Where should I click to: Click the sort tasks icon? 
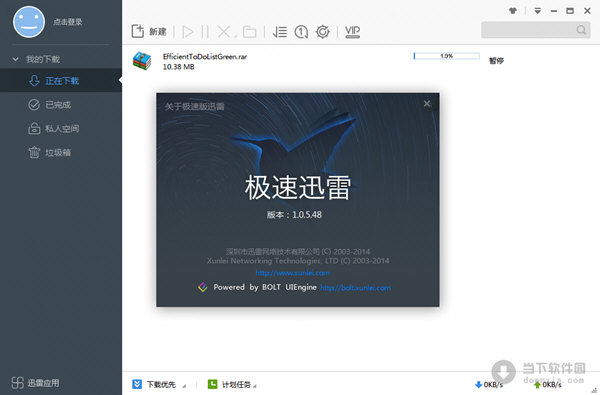[280, 32]
